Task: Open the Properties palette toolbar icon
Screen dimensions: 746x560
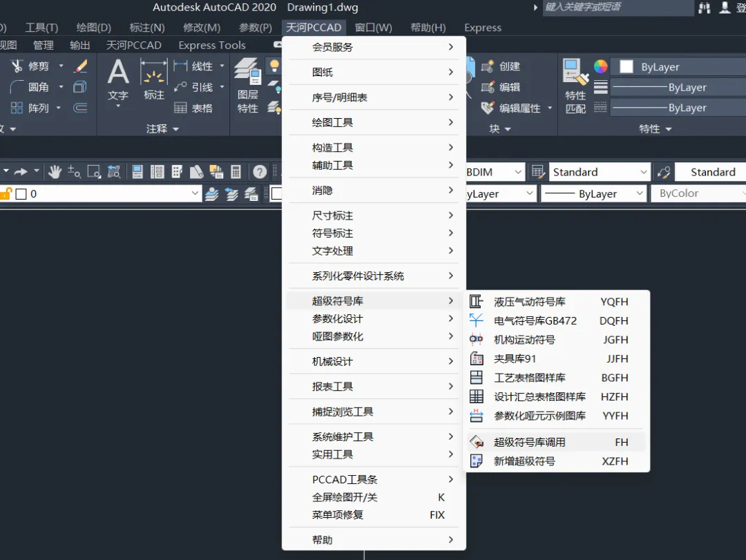Action: [137, 172]
